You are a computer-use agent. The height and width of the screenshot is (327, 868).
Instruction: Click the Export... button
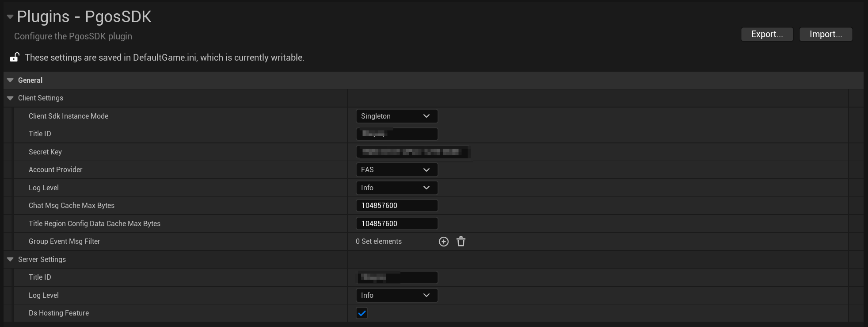click(767, 34)
